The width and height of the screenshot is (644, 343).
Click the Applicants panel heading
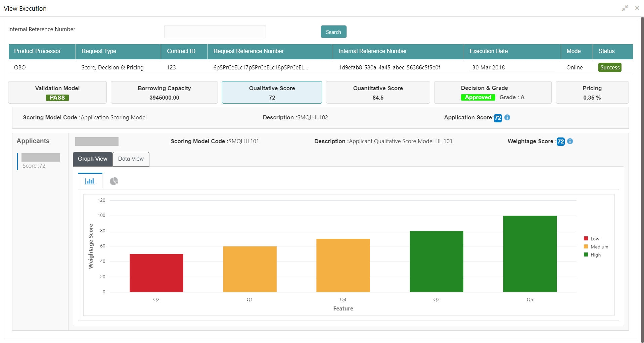point(33,141)
